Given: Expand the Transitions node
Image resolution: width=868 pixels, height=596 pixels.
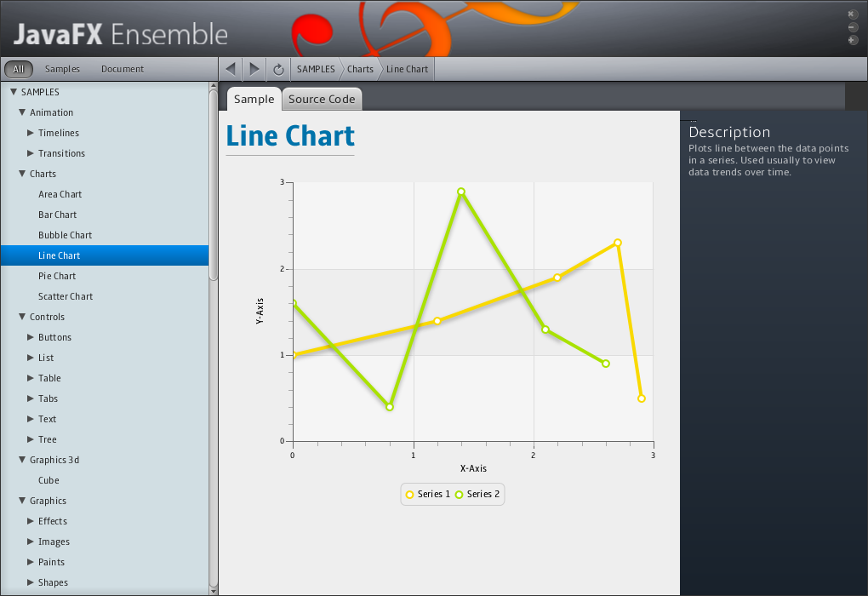Looking at the screenshot, I should pyautogui.click(x=31, y=153).
